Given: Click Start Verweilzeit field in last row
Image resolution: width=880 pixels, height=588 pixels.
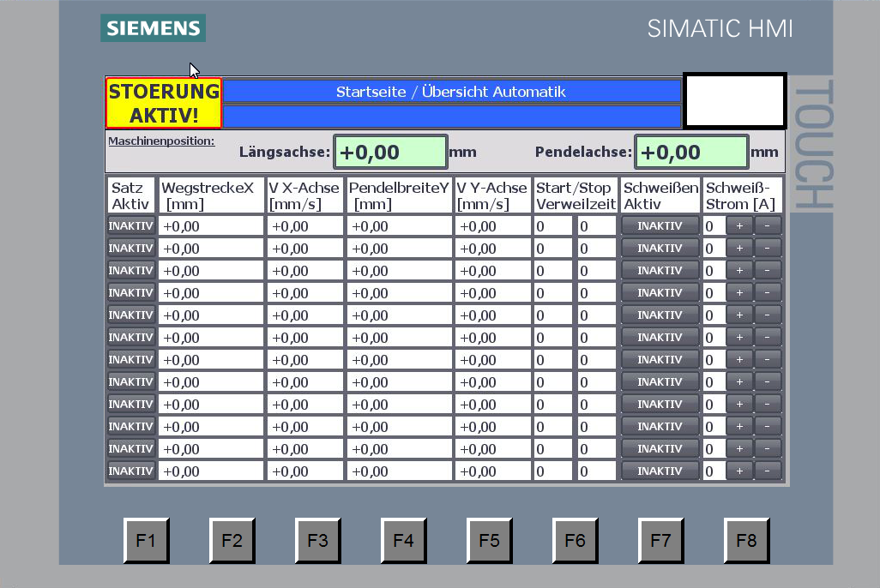Looking at the screenshot, I should 553,471.
